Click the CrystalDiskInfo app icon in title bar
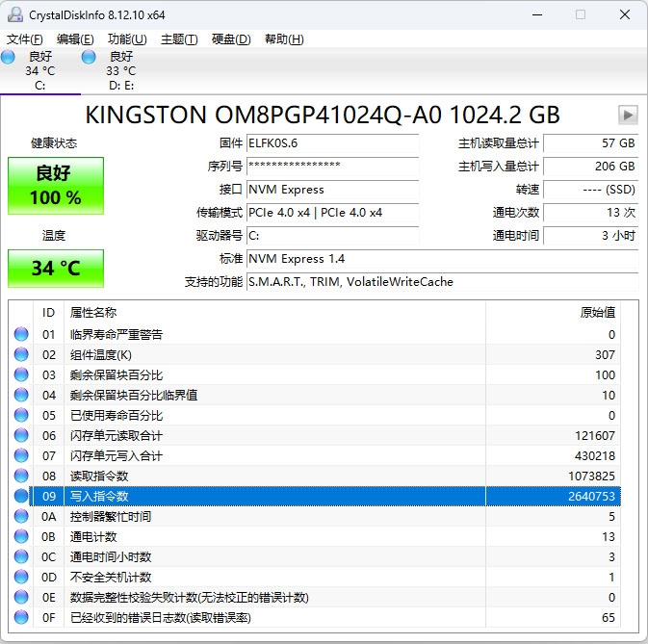This screenshot has height=644, width=648. pyautogui.click(x=15, y=14)
